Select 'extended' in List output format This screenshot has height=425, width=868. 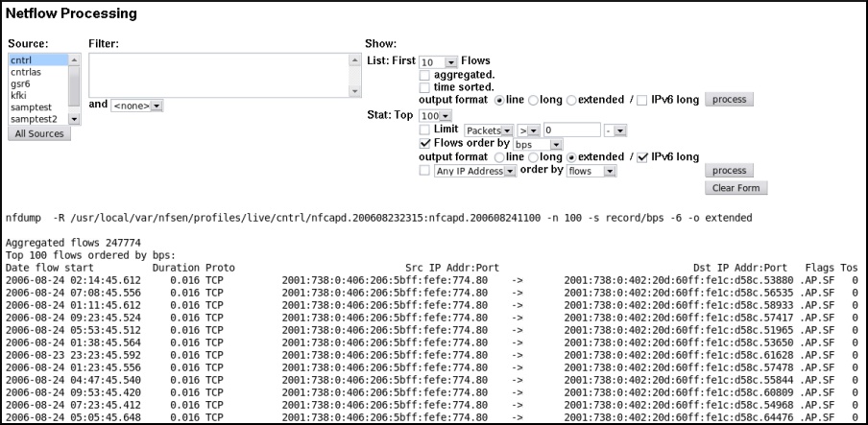572,100
